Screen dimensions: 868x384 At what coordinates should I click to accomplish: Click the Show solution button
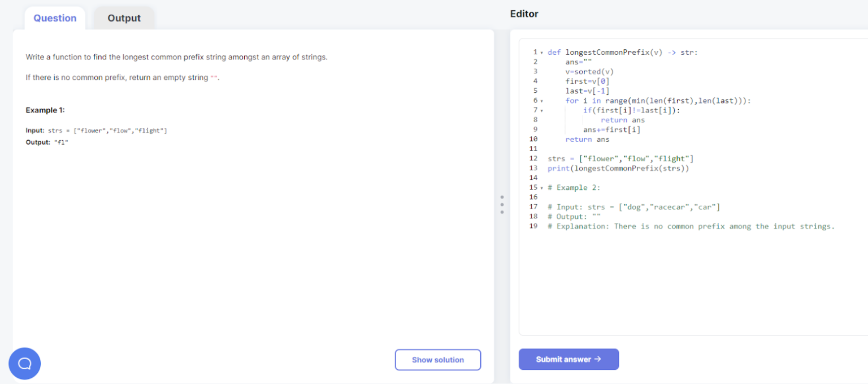pos(437,360)
